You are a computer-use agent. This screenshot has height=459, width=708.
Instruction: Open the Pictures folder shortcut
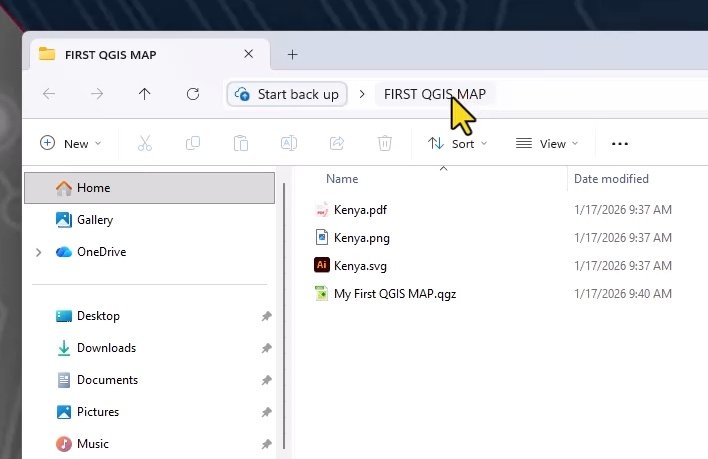[149, 412]
